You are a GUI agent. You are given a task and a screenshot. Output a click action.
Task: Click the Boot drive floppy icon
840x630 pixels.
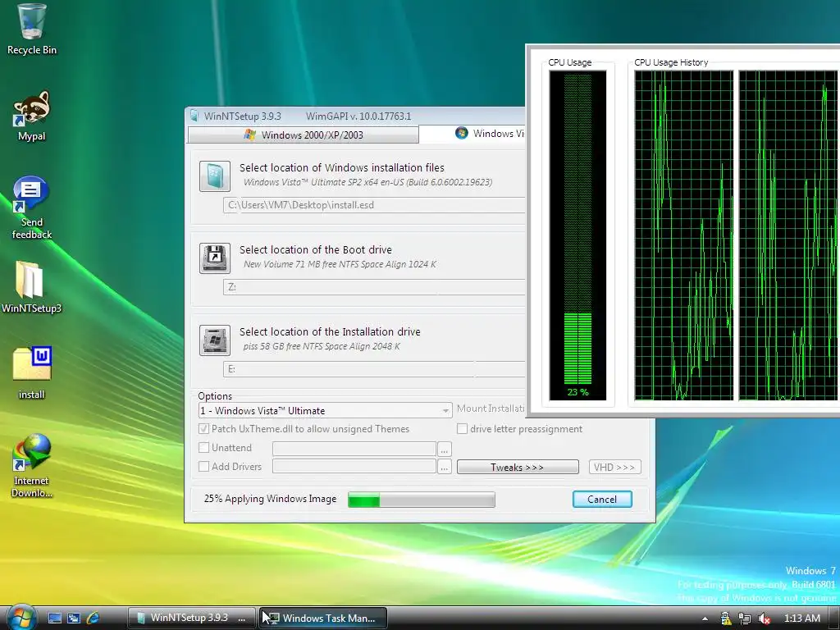(215, 258)
